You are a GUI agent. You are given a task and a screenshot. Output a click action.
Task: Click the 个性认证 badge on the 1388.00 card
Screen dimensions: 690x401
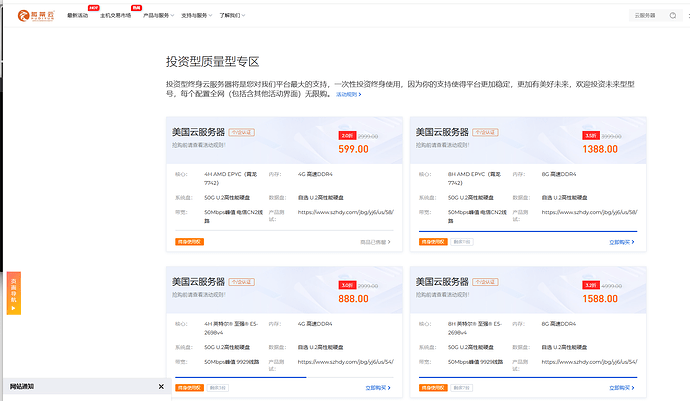[x=485, y=132]
